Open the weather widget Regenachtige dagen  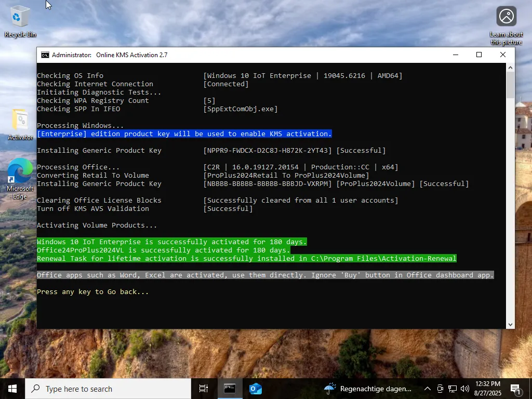(368, 389)
